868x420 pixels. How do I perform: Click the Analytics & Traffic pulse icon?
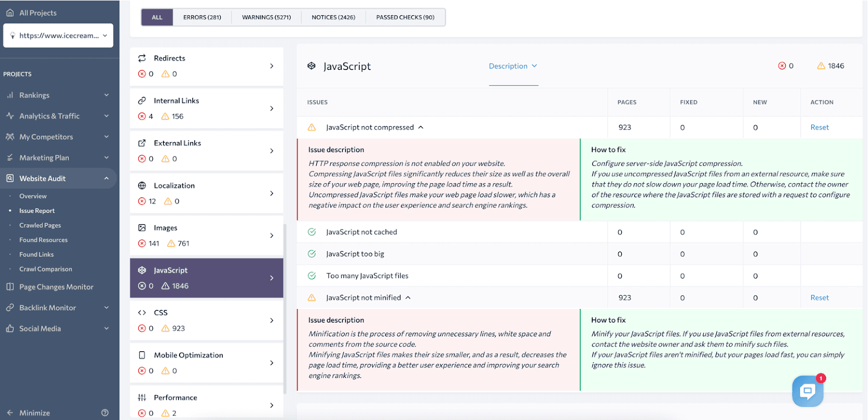10,116
